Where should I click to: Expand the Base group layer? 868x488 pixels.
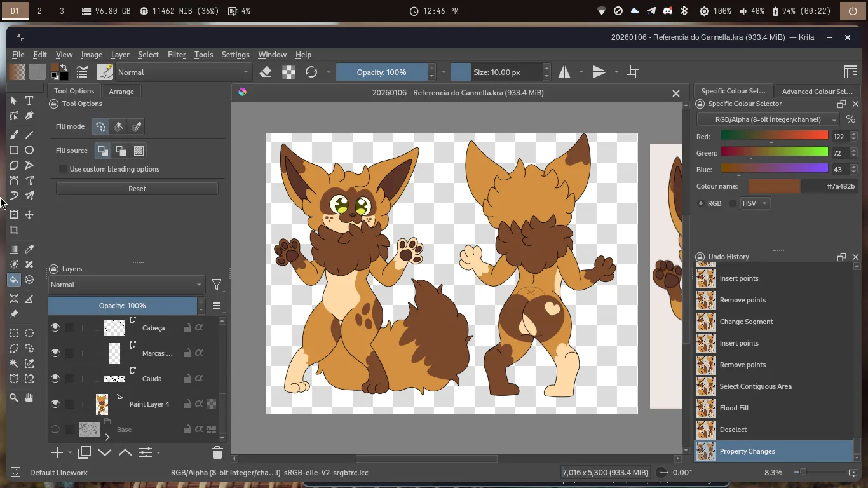(x=107, y=437)
